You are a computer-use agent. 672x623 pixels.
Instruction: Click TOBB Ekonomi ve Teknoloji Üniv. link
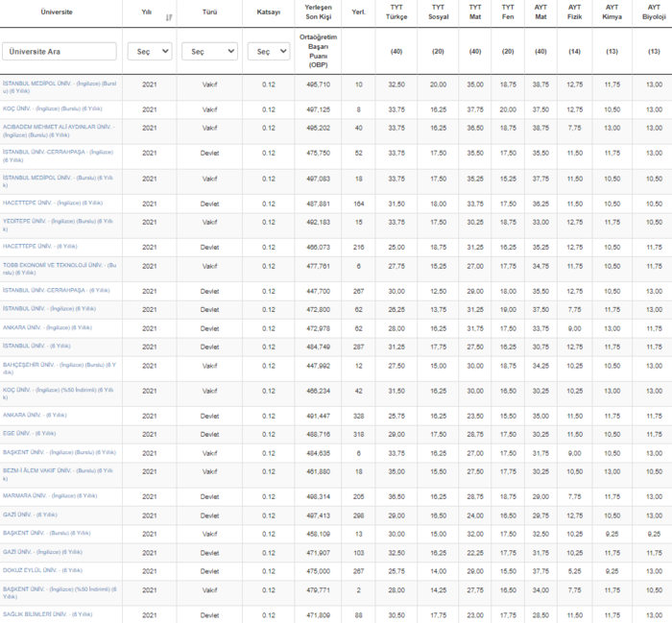[58, 267]
